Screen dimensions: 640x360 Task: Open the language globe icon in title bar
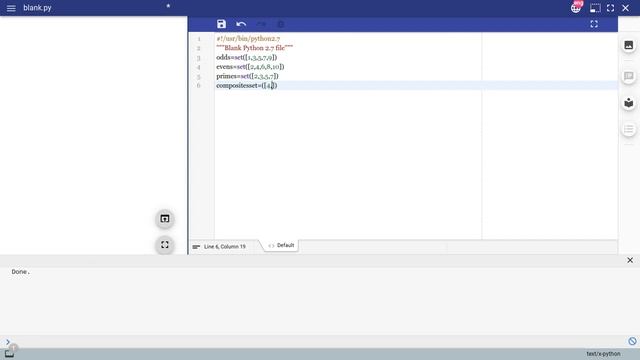point(576,8)
